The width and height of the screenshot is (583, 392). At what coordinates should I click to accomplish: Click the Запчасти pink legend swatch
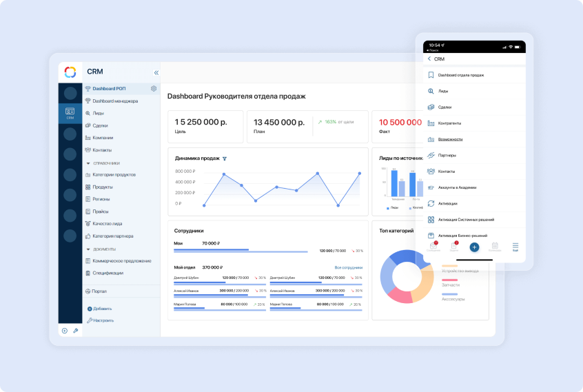(x=449, y=279)
